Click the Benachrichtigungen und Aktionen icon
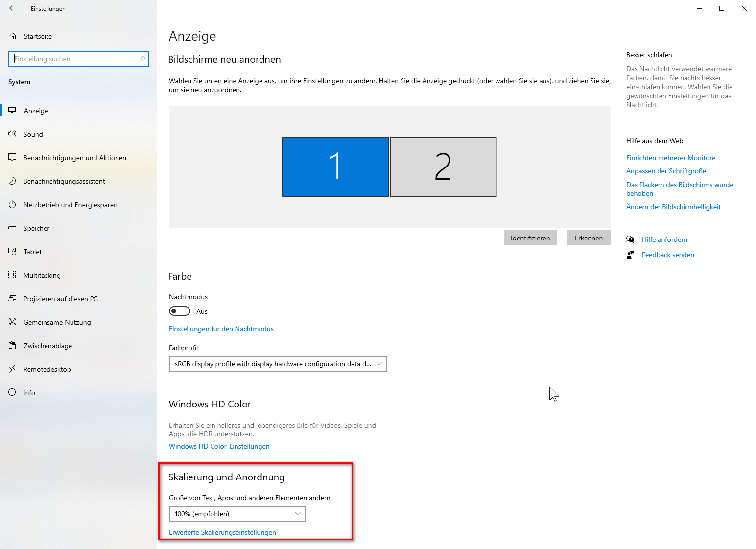Viewport: 756px width, 549px height. pos(12,157)
